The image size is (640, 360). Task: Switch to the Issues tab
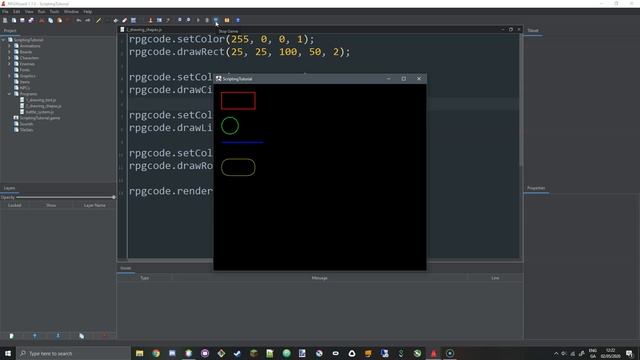126,268
